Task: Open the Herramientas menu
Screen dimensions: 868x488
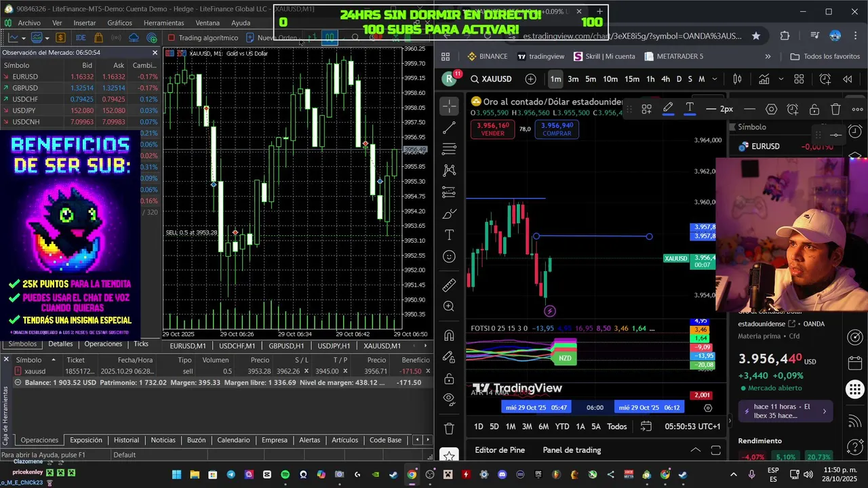Action: 163,22
